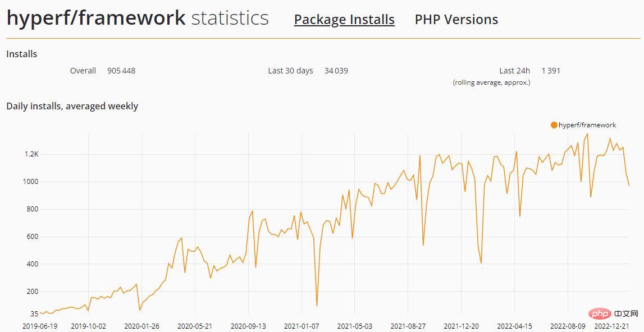Click the Installs section heading
The width and height of the screenshot is (644, 332).
coord(22,54)
